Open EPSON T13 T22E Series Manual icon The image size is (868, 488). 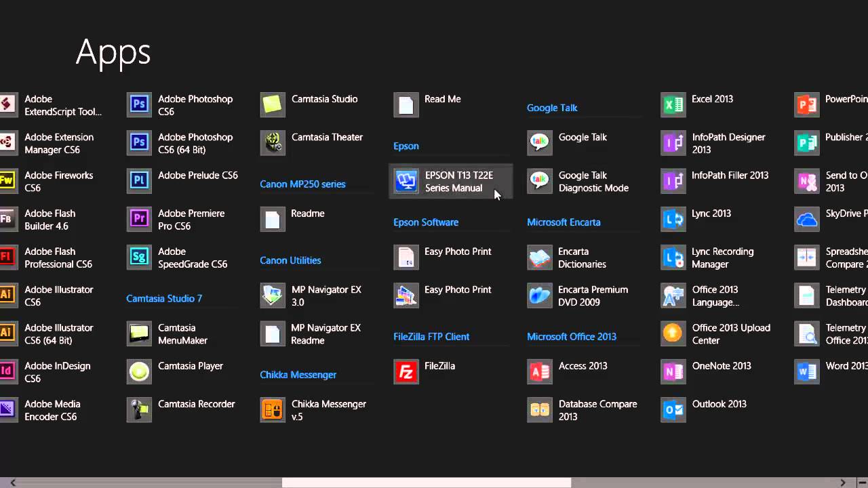point(406,181)
